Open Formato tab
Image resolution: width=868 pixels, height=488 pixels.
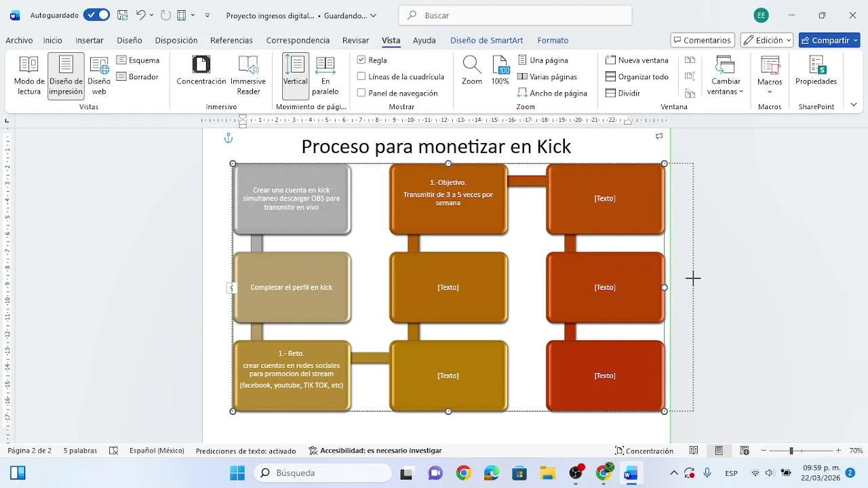coord(553,40)
